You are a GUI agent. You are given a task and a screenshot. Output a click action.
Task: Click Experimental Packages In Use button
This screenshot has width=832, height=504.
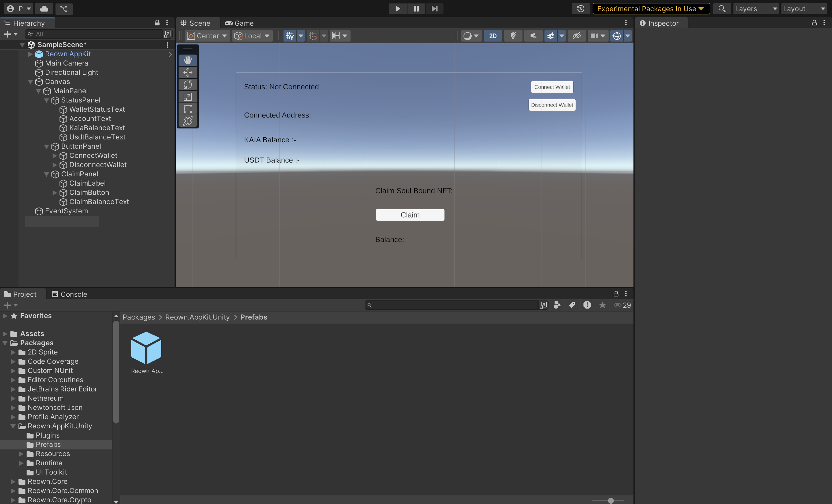coord(651,9)
